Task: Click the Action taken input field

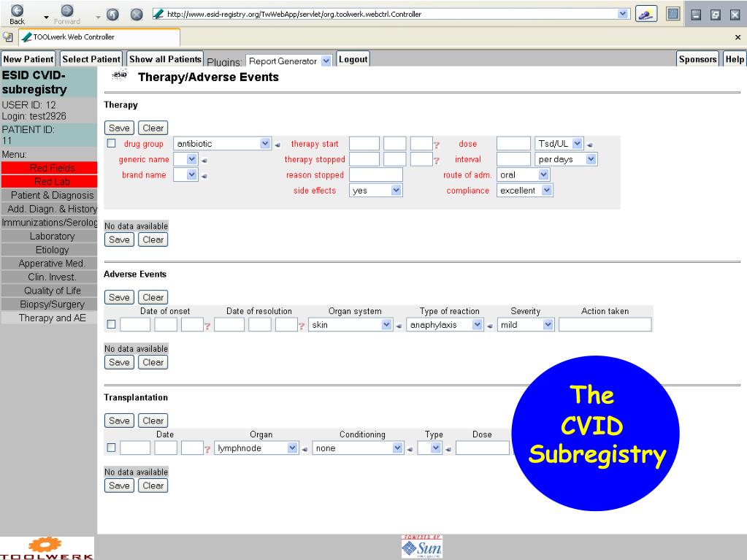Action: (605, 325)
